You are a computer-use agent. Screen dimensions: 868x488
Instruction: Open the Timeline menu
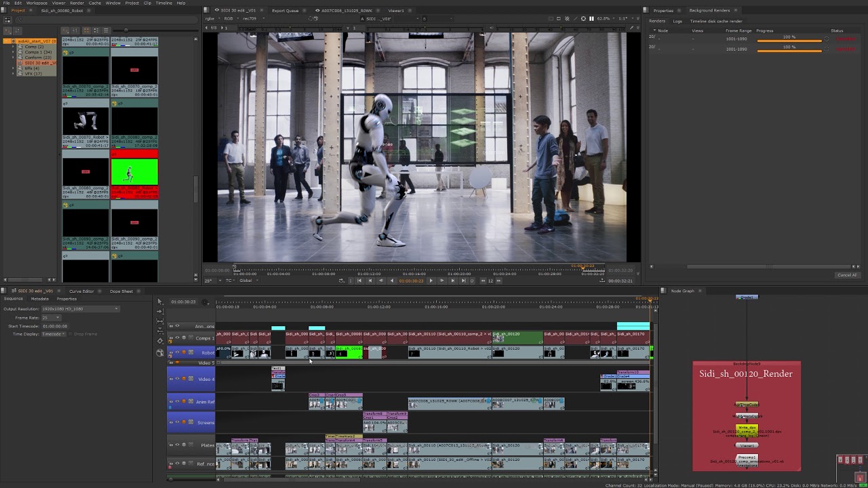pos(164,3)
